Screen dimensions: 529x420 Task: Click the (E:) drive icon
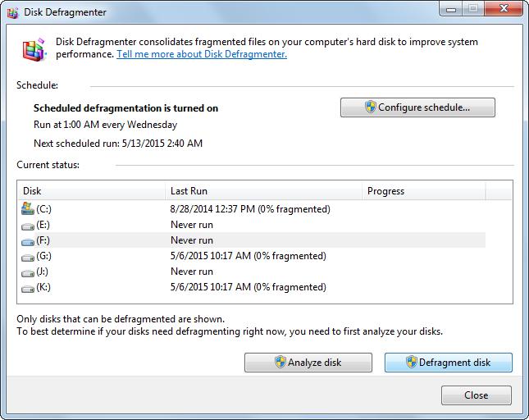pyautogui.click(x=28, y=225)
